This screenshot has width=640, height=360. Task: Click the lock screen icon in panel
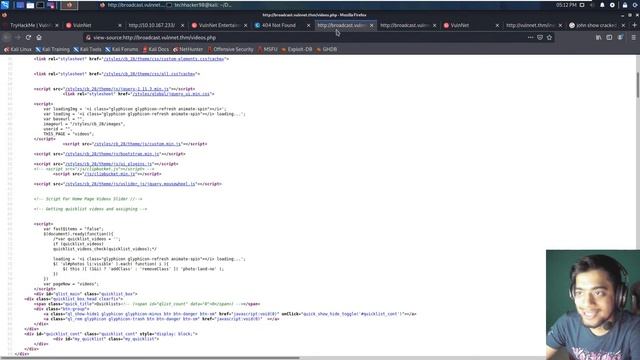624,5
